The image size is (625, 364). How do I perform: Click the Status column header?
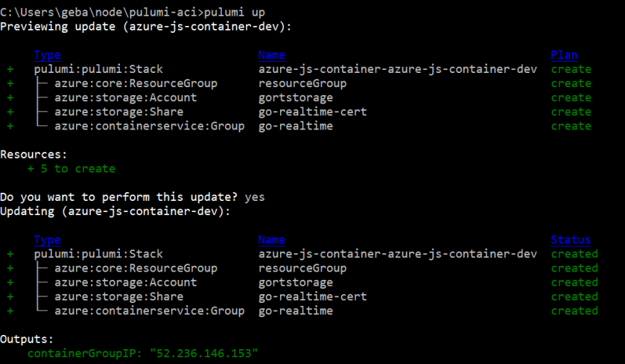click(x=571, y=240)
